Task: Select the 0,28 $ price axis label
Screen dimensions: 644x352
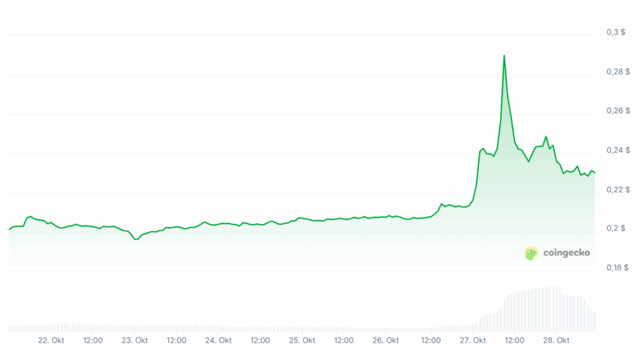Action: click(617, 72)
